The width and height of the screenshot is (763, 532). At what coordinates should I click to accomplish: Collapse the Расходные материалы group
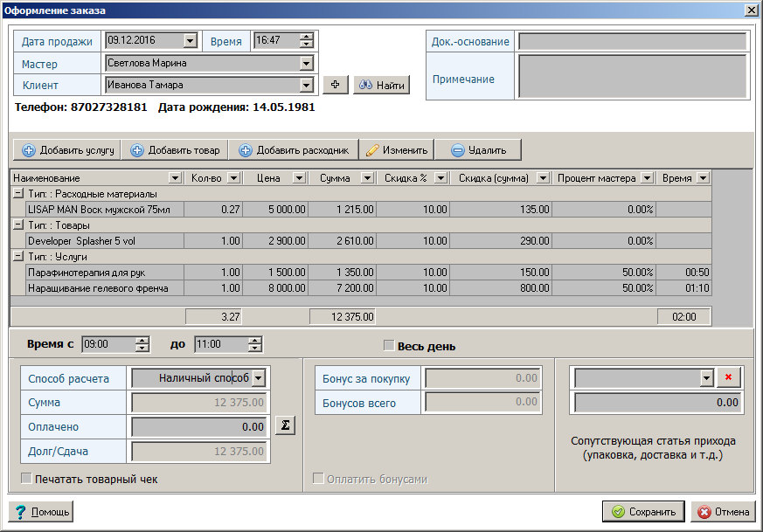point(18,193)
